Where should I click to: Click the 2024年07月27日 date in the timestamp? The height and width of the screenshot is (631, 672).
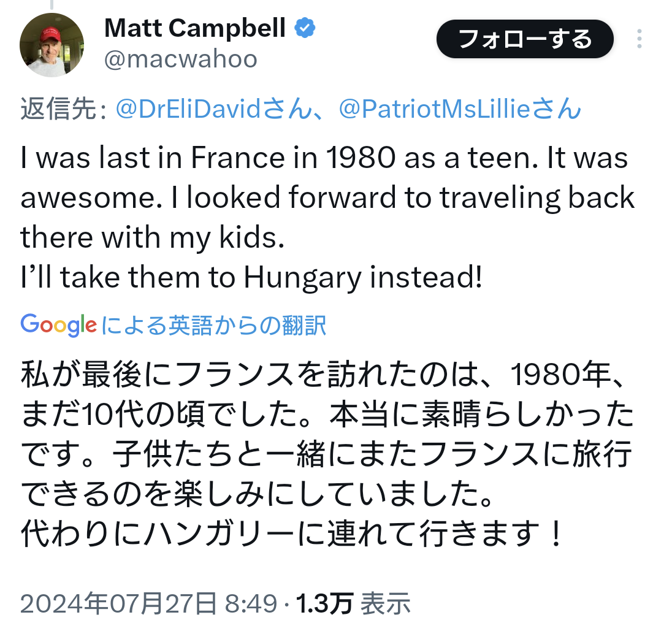[x=118, y=604]
